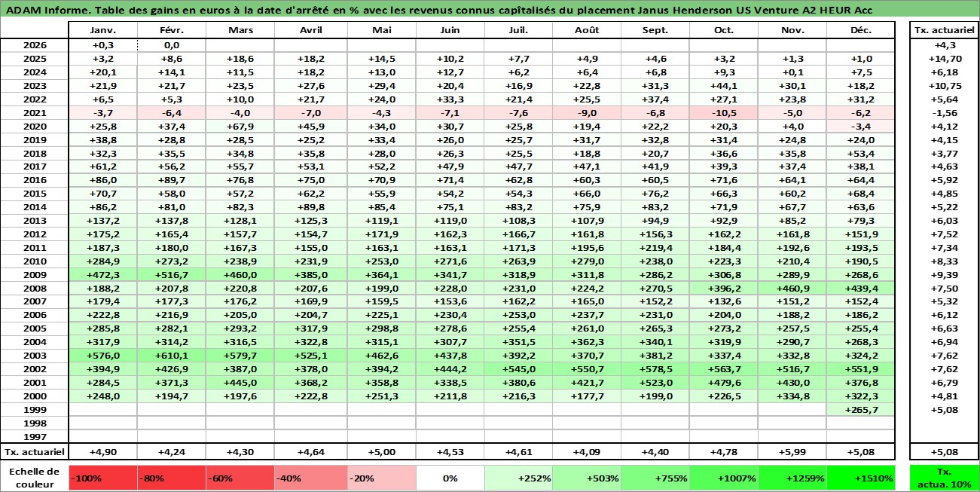Click the 2021 actuarial rate -1,56

[x=943, y=112]
